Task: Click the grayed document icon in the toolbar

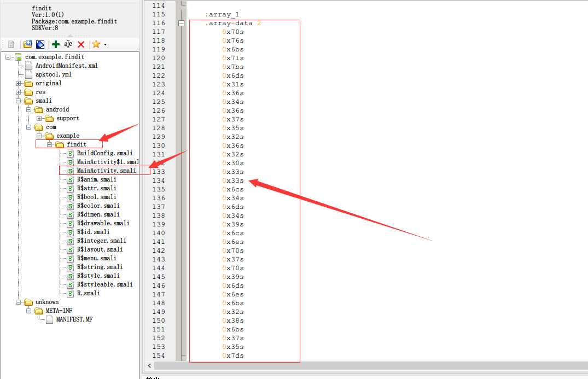Action: [x=11, y=44]
